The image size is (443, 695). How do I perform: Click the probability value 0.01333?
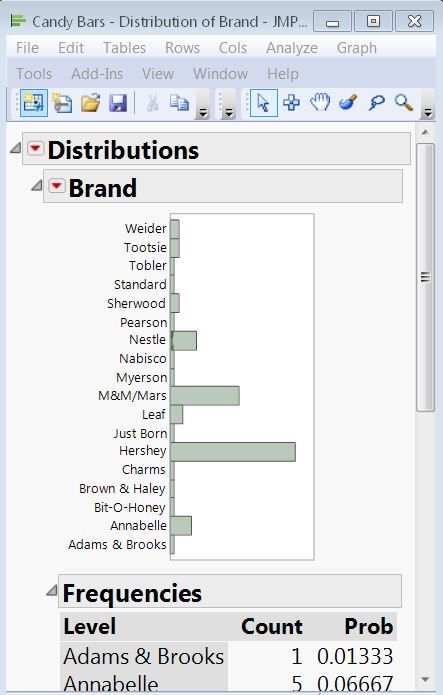pyautogui.click(x=355, y=656)
